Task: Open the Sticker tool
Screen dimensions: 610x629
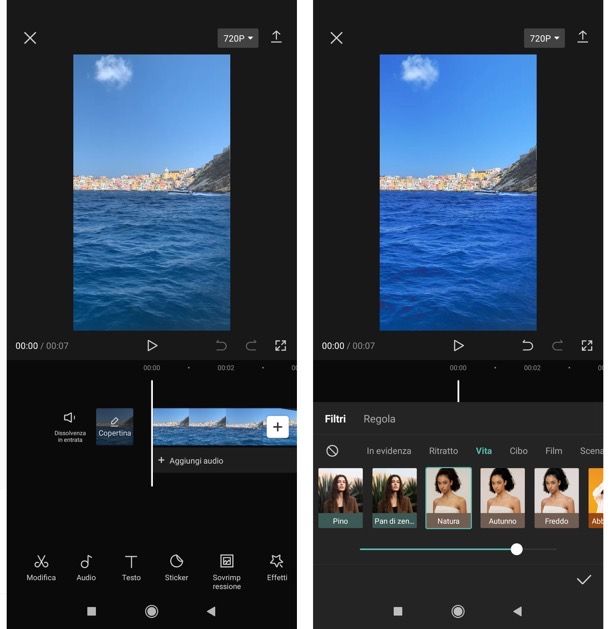Action: (x=176, y=568)
